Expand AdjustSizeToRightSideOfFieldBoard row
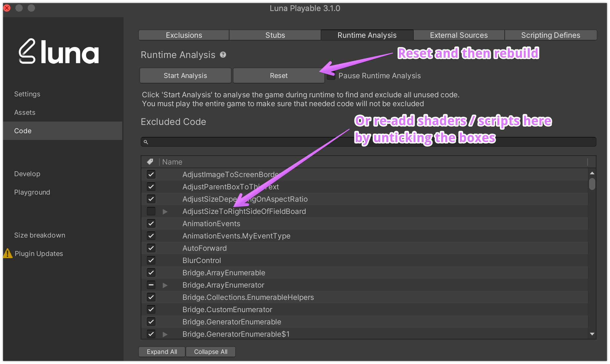Screen dimensions: 610x364 click(165, 211)
